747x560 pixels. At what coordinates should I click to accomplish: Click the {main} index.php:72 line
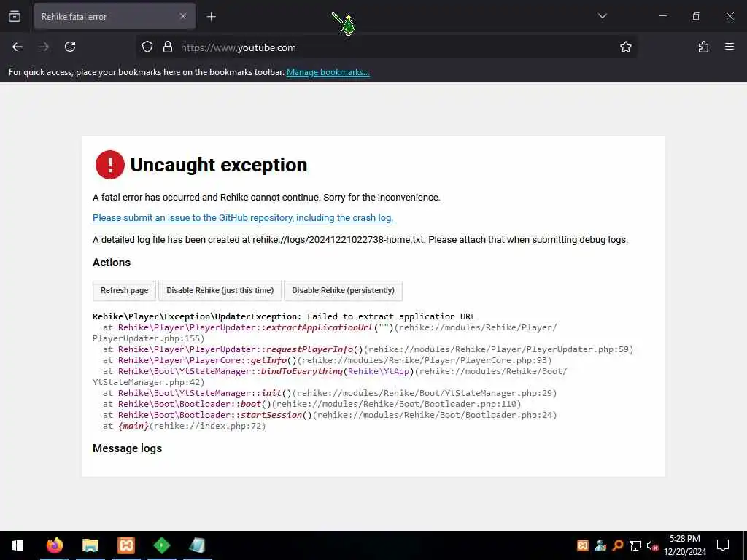185,426
